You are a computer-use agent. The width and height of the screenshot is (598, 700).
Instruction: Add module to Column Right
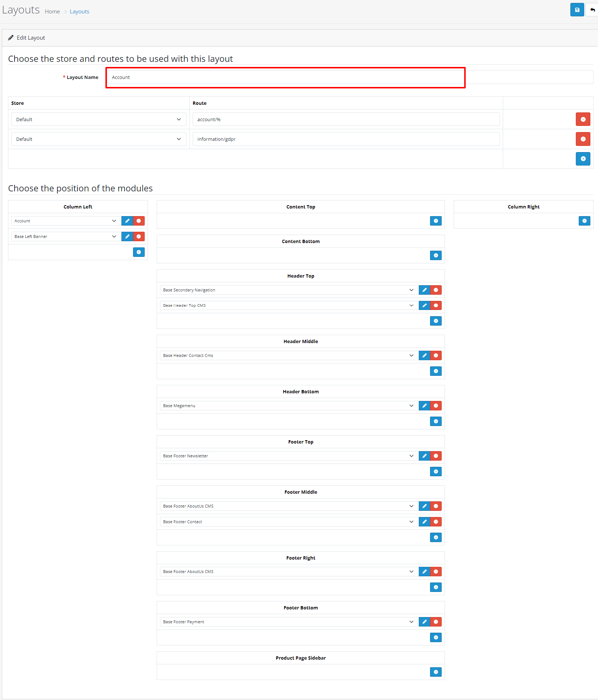[584, 221]
